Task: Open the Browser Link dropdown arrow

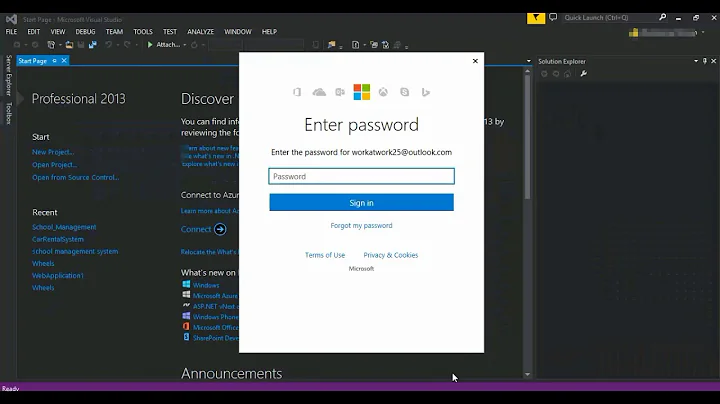Action: (x=203, y=45)
